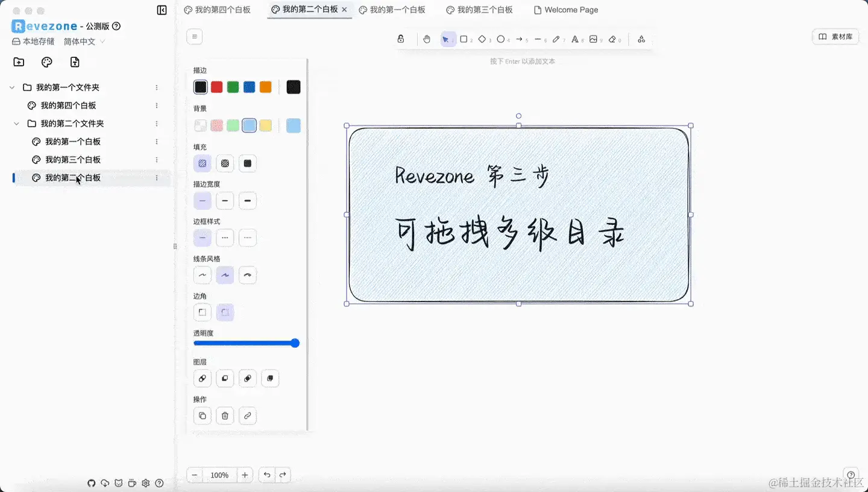Pick the orange stroke color
This screenshot has width=868, height=492.
pos(266,87)
